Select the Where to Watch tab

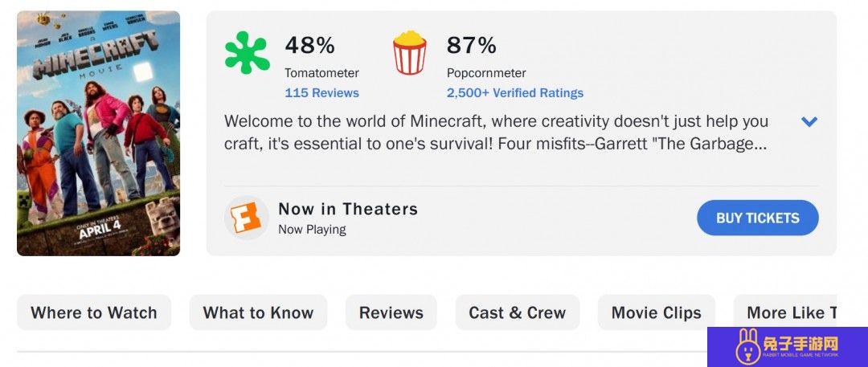click(x=94, y=312)
